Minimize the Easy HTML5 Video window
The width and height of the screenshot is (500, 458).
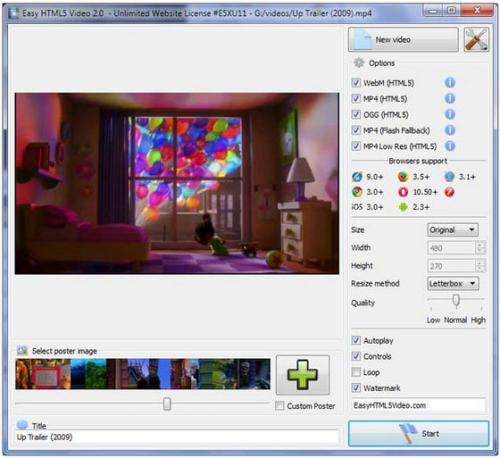[433, 11]
